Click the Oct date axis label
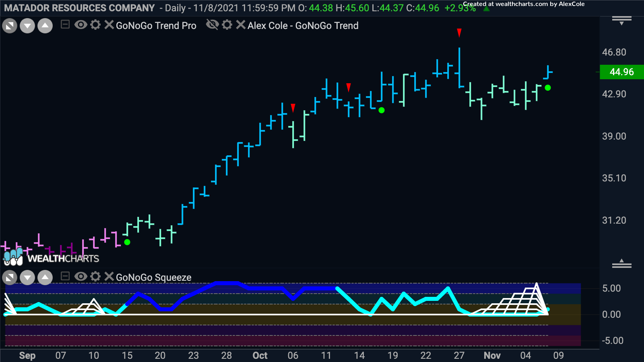This screenshot has width=644, height=362. 260,356
